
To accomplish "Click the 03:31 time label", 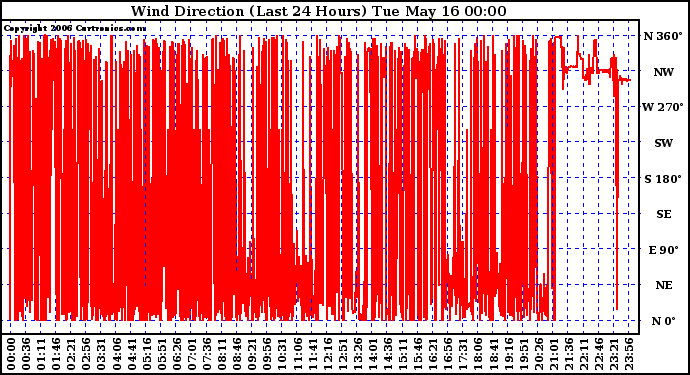I will [x=101, y=354].
